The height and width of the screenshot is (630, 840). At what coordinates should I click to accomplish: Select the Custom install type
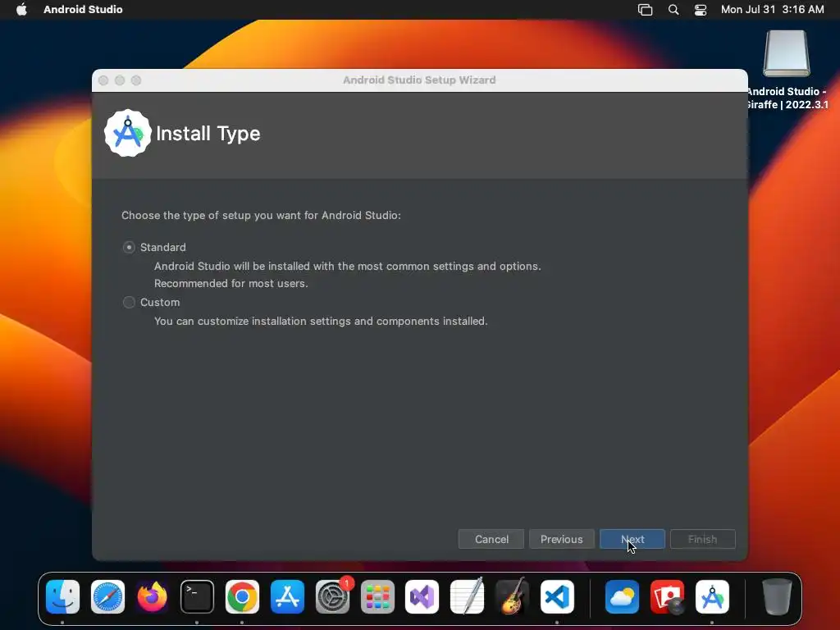tap(129, 302)
